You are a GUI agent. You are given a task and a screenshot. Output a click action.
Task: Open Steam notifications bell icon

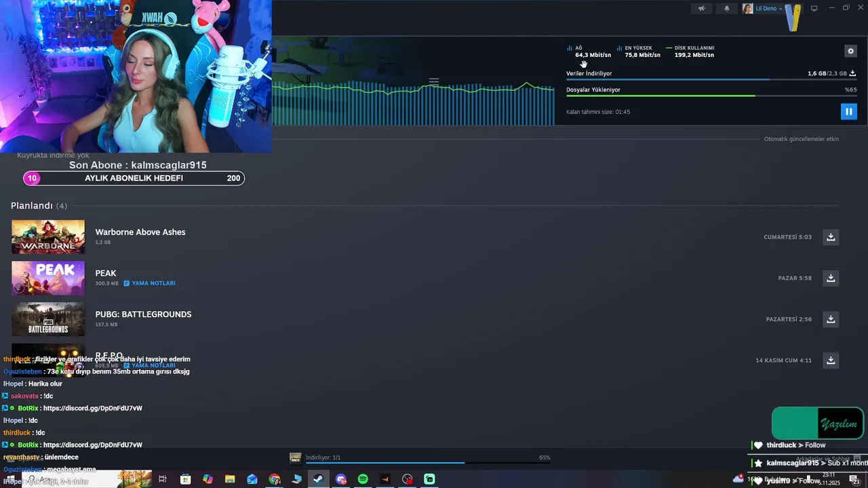pyautogui.click(x=727, y=9)
